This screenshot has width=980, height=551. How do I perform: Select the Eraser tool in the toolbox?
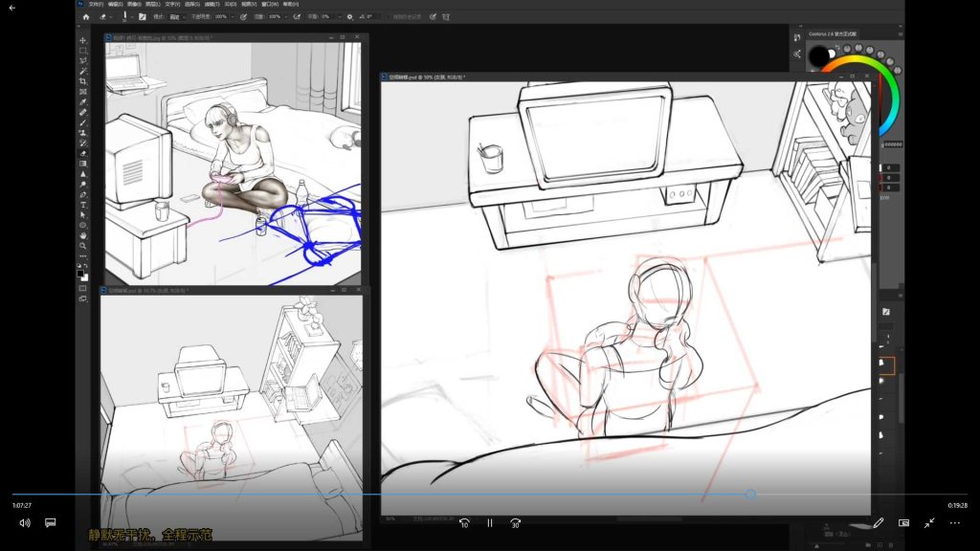coord(83,153)
